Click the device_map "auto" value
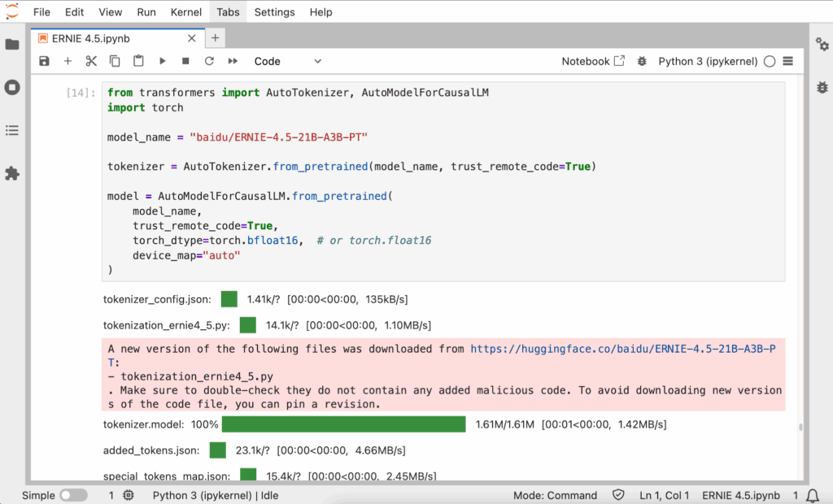The image size is (833, 504). pos(221,255)
